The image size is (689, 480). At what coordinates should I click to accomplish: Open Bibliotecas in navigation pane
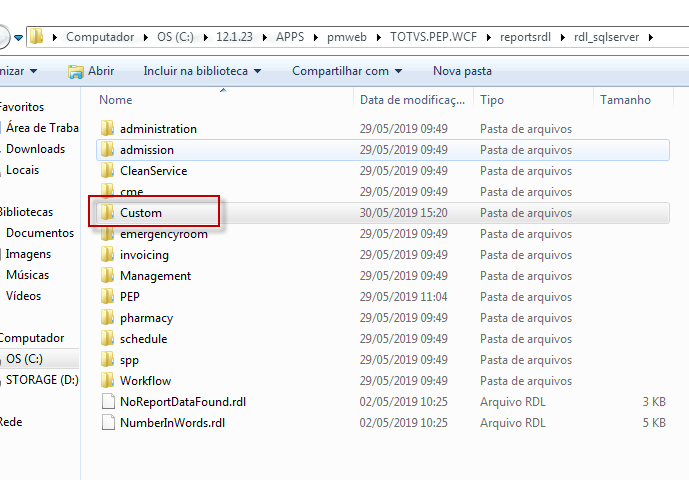click(x=26, y=212)
